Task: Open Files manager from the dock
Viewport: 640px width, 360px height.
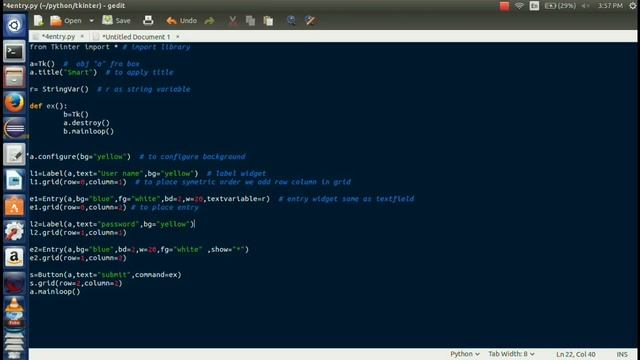Action: coord(14,77)
